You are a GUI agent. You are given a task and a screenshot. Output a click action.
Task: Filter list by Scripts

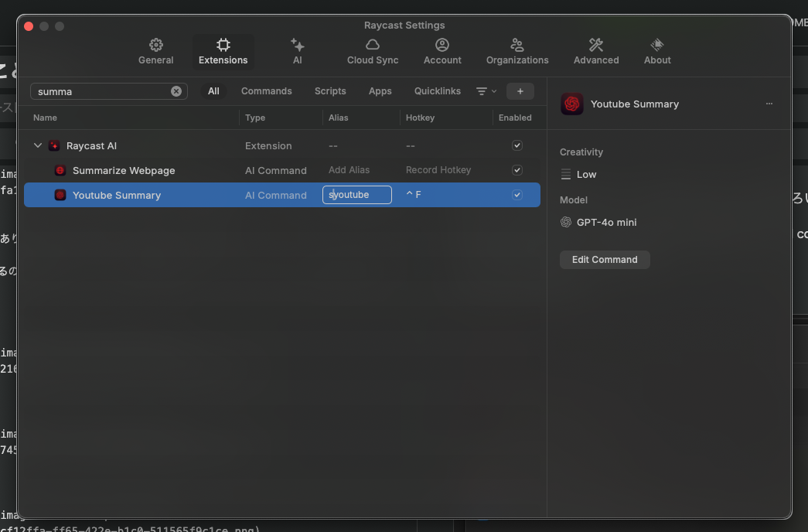tap(330, 91)
